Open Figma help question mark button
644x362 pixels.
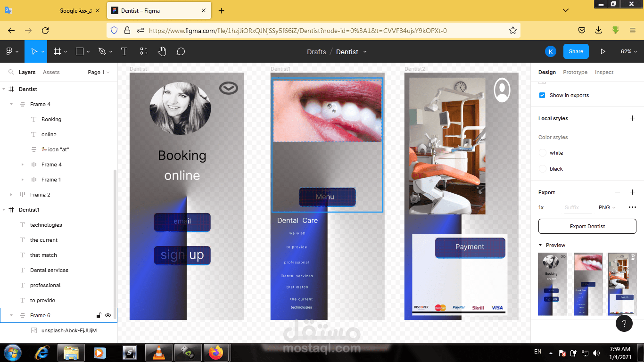[624, 323]
